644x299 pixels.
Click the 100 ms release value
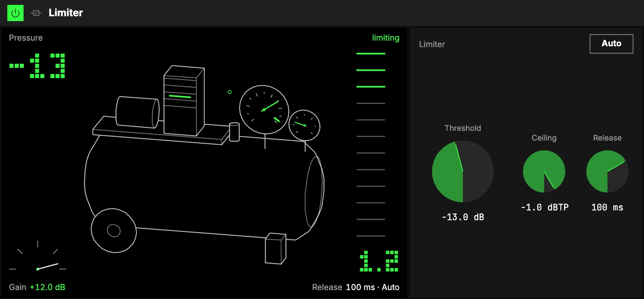(607, 208)
